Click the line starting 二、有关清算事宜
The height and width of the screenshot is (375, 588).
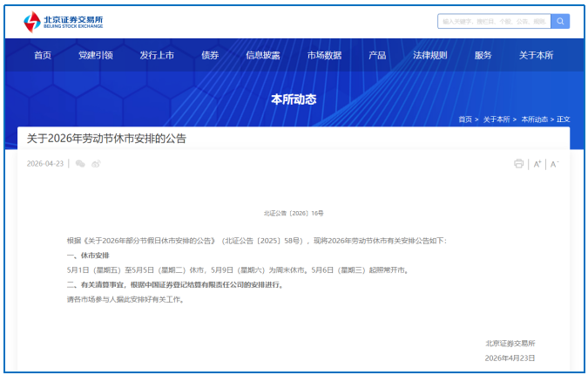pos(176,284)
